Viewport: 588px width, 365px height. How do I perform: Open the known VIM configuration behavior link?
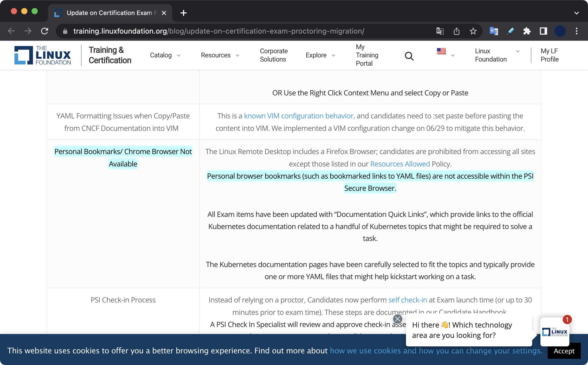point(299,116)
